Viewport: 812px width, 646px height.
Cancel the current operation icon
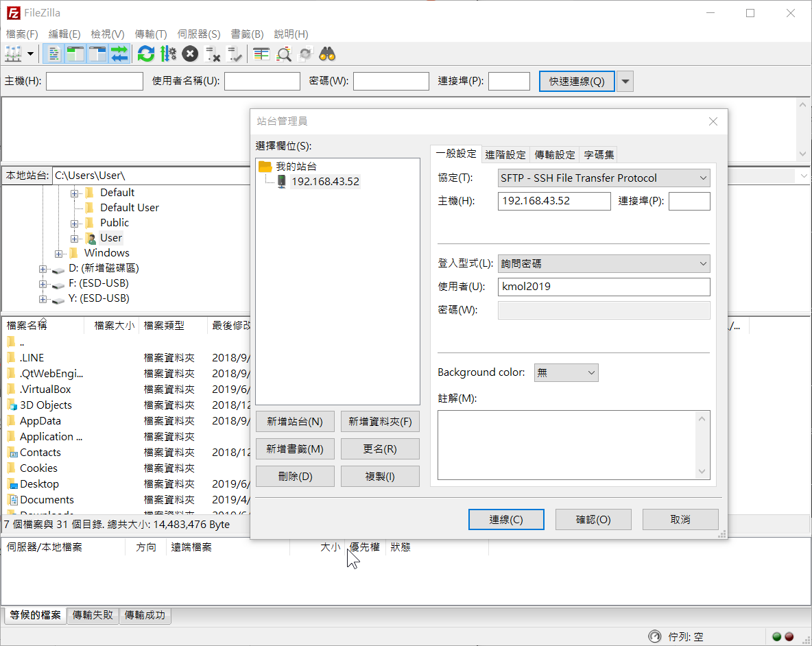pos(190,53)
